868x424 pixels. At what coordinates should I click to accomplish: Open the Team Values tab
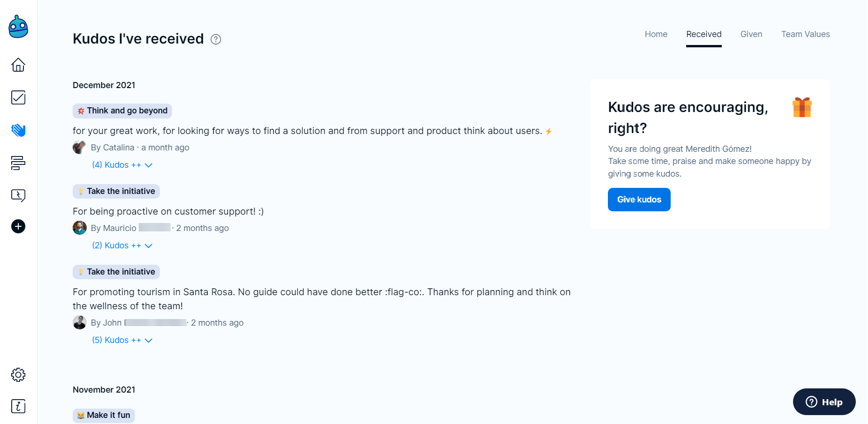click(805, 34)
